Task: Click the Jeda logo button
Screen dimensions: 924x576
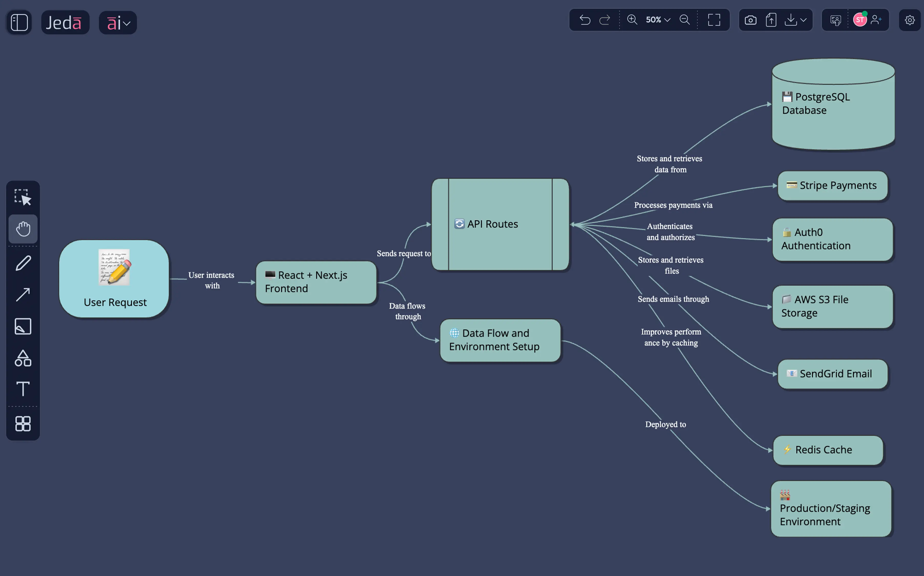Action: click(65, 23)
